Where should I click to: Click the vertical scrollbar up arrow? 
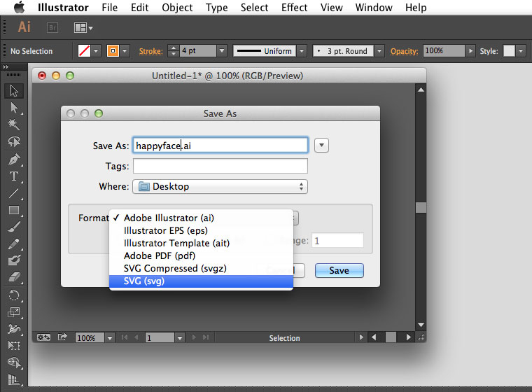421,90
